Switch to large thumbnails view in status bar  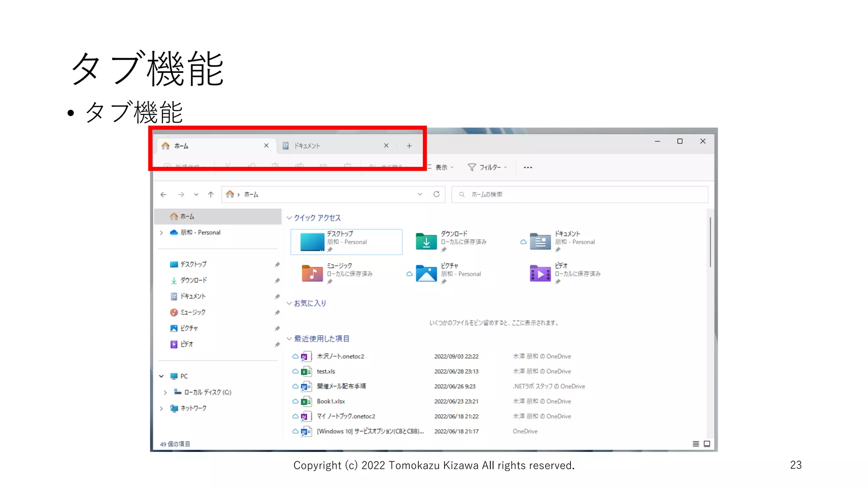click(707, 444)
